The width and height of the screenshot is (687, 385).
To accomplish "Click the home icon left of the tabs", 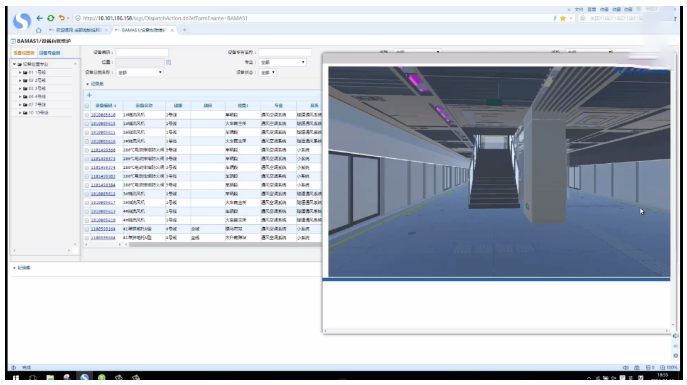I will (x=39, y=30).
